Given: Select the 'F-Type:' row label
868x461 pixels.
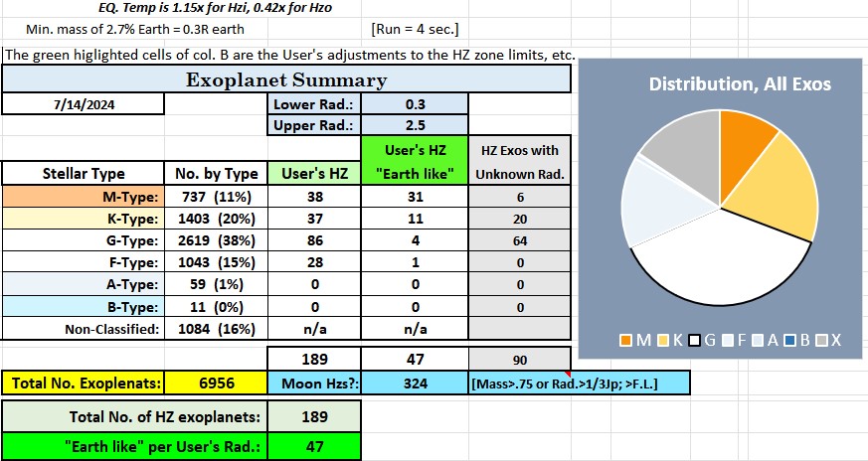Looking at the screenshot, I should [x=84, y=262].
